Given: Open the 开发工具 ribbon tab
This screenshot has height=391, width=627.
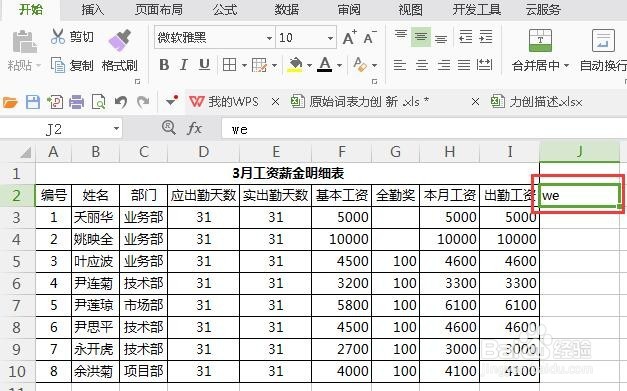Looking at the screenshot, I should point(477,9).
